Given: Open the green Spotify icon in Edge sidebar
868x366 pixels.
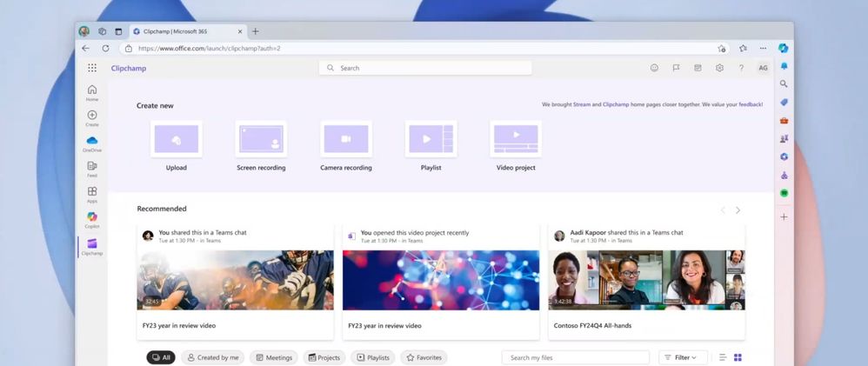Looking at the screenshot, I should [x=784, y=193].
